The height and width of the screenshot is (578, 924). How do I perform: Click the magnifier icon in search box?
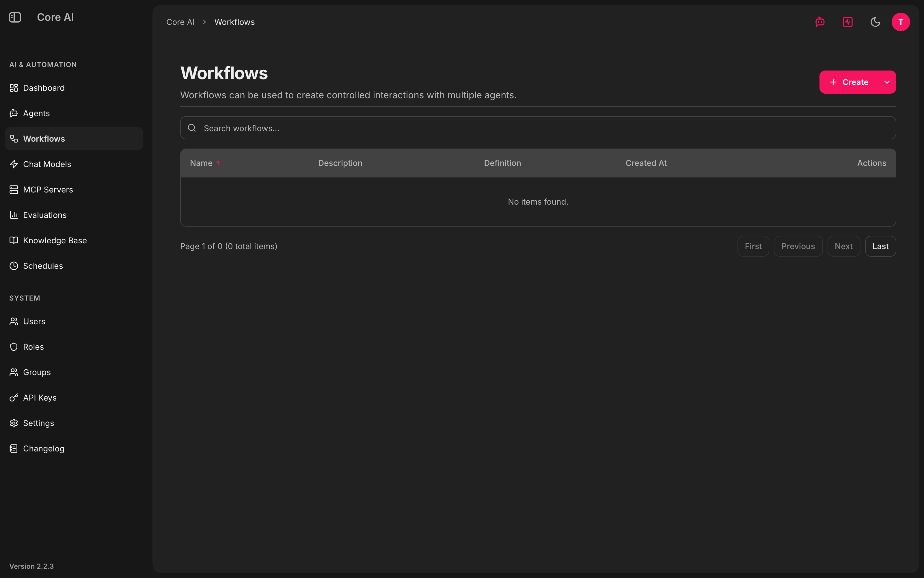192,128
